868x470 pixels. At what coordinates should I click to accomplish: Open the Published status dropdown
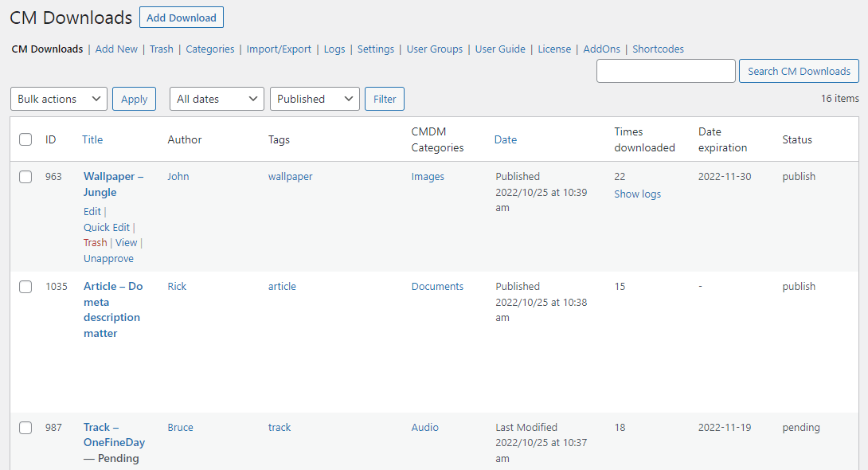(315, 99)
